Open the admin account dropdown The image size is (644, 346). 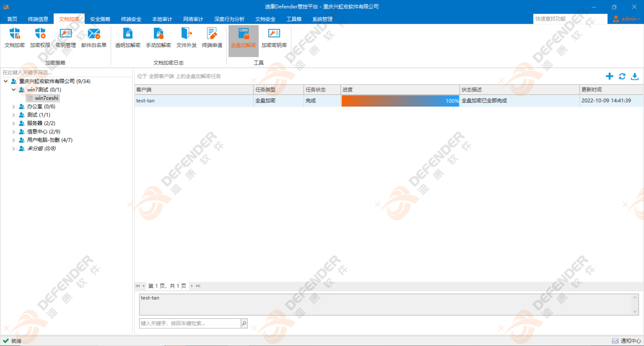pyautogui.click(x=631, y=19)
